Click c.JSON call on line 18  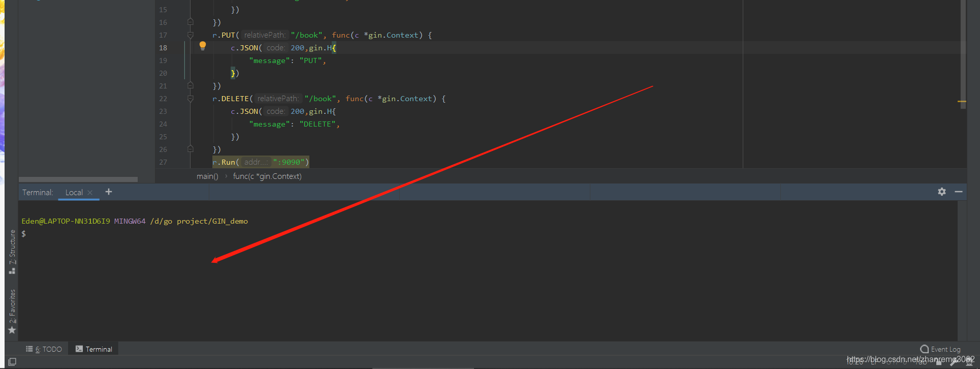[244, 48]
